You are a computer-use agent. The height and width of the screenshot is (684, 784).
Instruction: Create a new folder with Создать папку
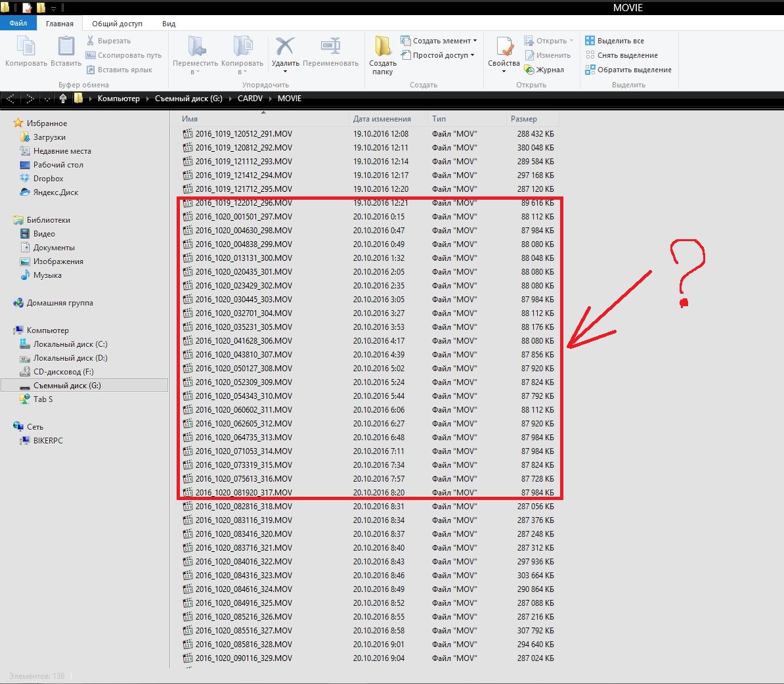pos(383,54)
